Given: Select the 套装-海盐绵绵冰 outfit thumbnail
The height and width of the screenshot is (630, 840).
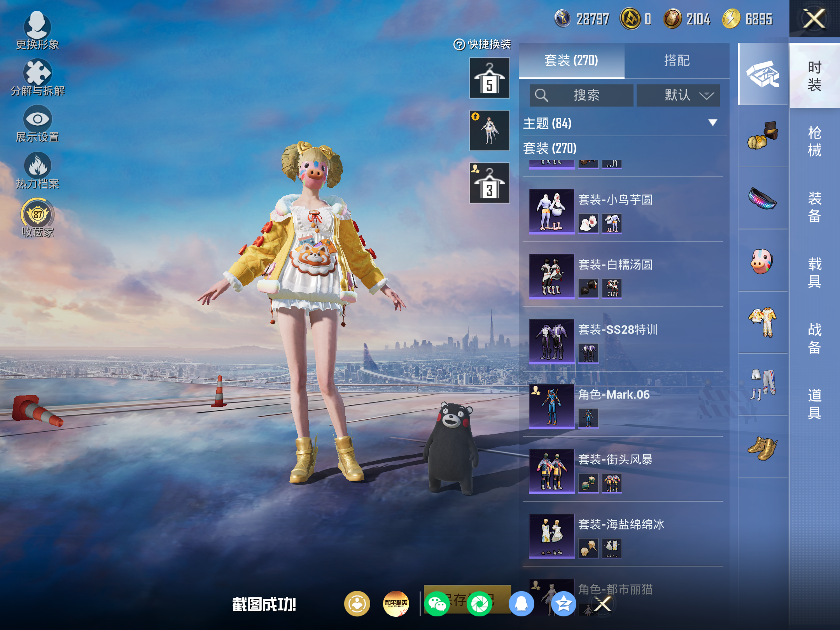Looking at the screenshot, I should pos(551,536).
